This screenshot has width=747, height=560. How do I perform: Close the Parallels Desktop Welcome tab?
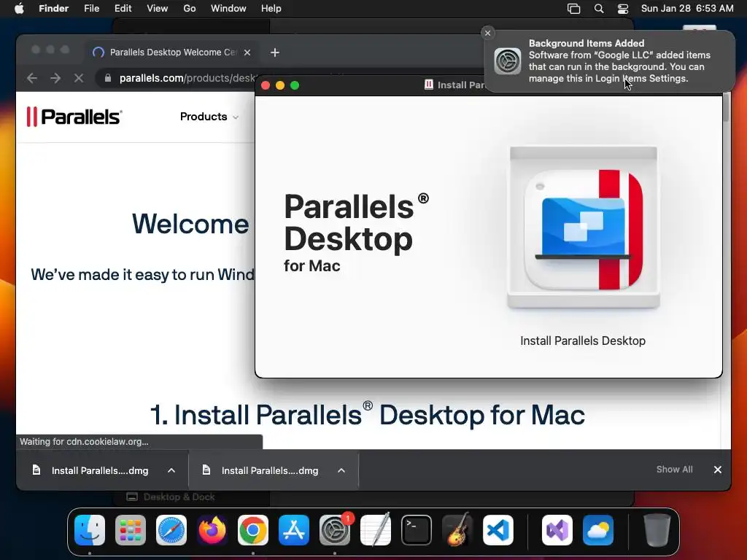click(x=247, y=52)
